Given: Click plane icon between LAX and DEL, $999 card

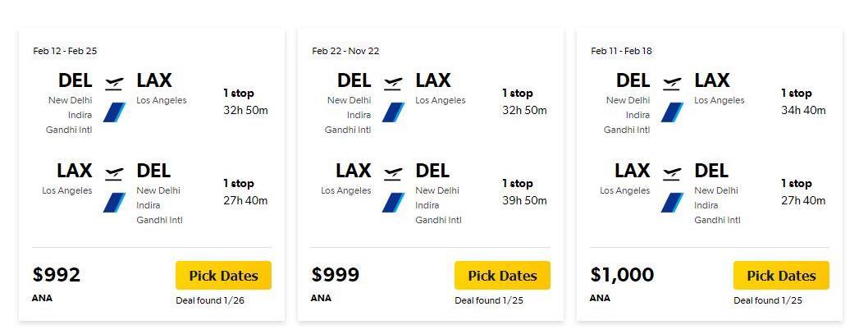Looking at the screenshot, I should coord(393,174).
